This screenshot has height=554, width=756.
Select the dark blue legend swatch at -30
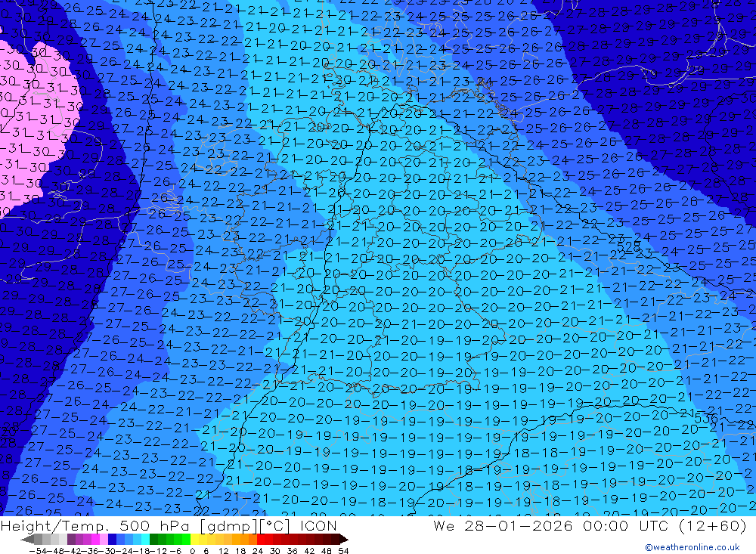(x=112, y=540)
